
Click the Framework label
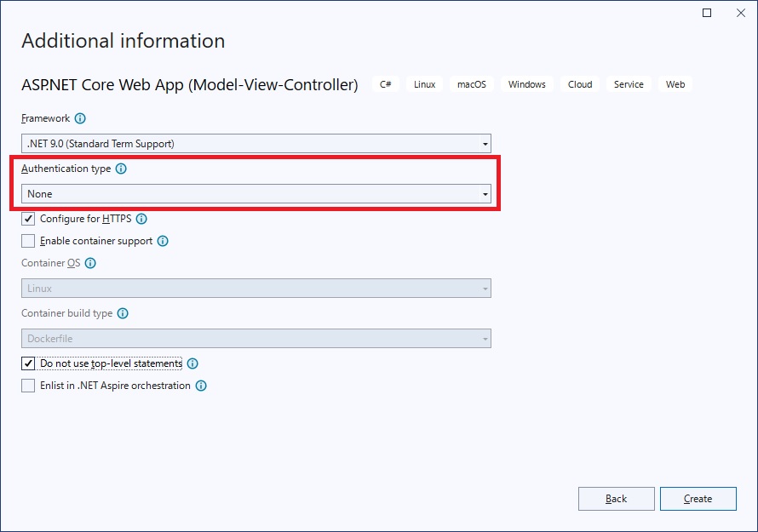[x=45, y=118]
